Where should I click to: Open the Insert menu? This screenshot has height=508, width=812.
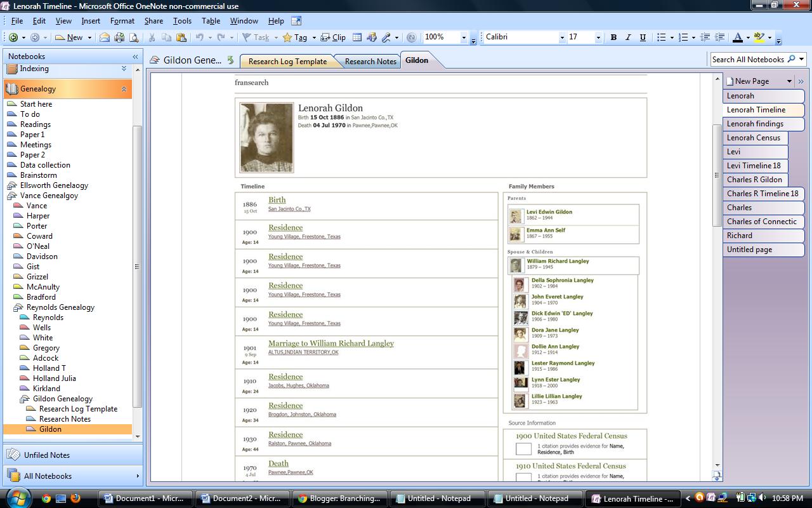click(x=91, y=21)
